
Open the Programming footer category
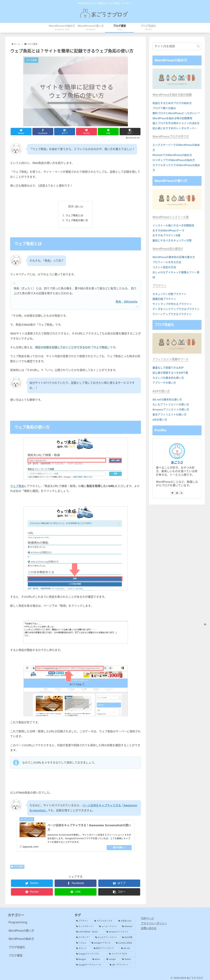click(18, 922)
